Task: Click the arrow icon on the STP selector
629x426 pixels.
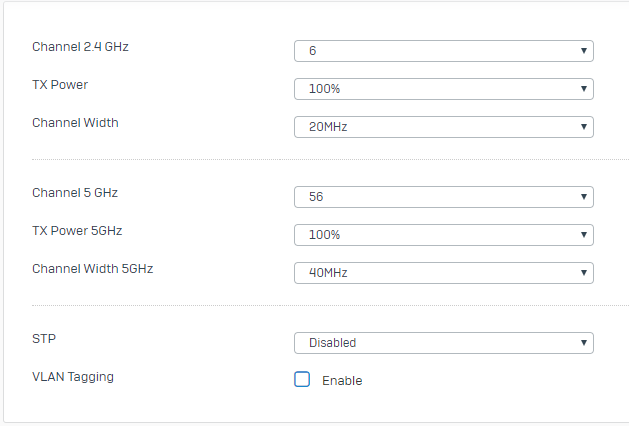Action: 583,343
